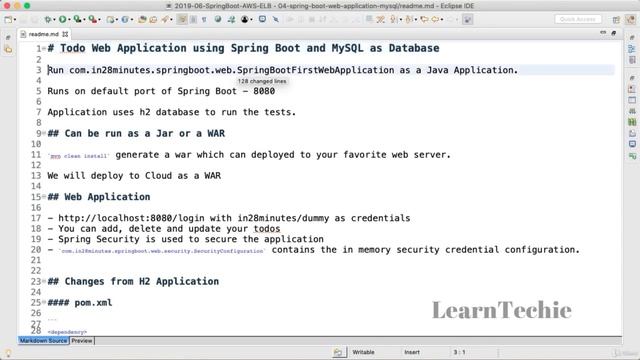Open the External Tools dropdown arrow

100,20
